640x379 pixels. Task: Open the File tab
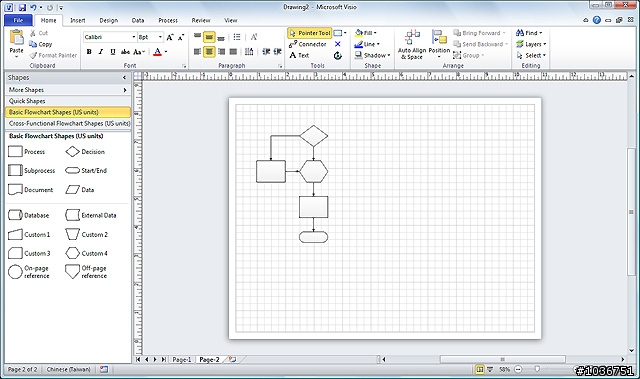click(x=18, y=20)
